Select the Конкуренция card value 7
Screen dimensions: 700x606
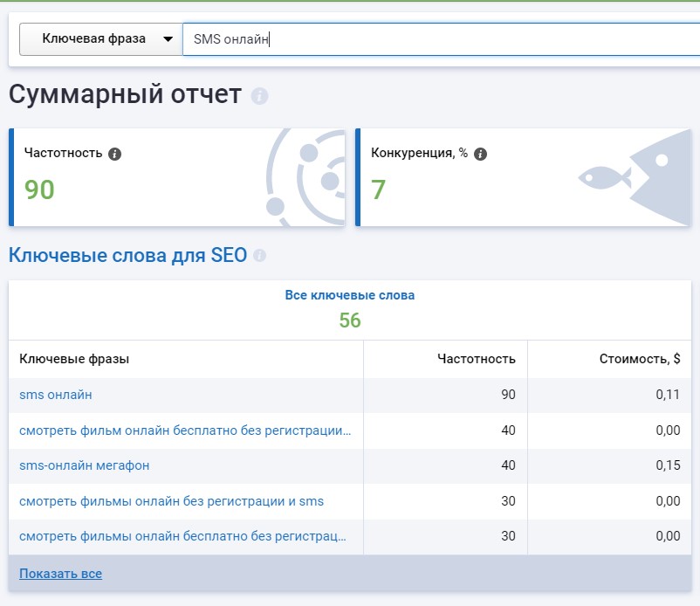pos(378,189)
